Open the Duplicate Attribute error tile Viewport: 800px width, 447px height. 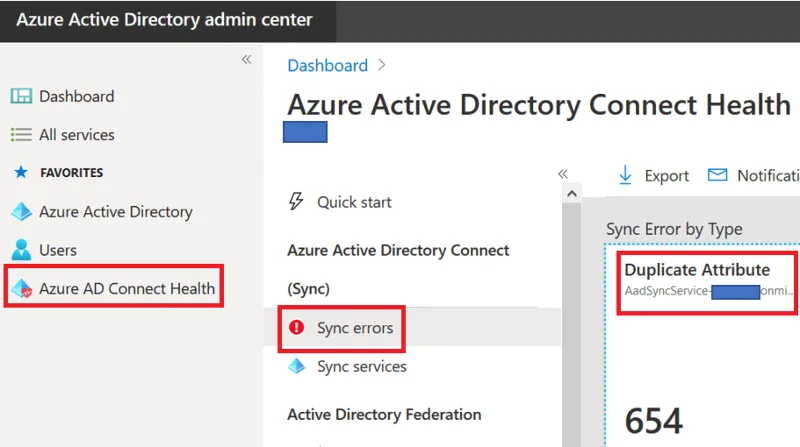[x=707, y=281]
